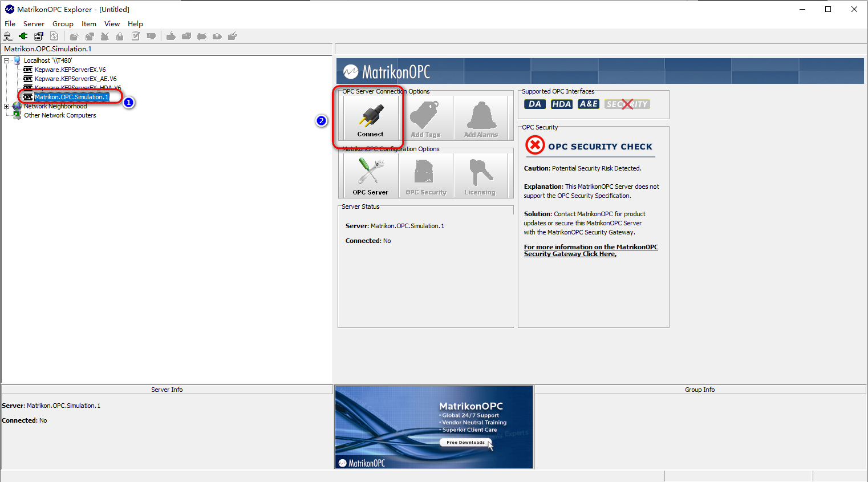Select Kepware.KEPServerEX.V6 server in tree

click(70, 70)
